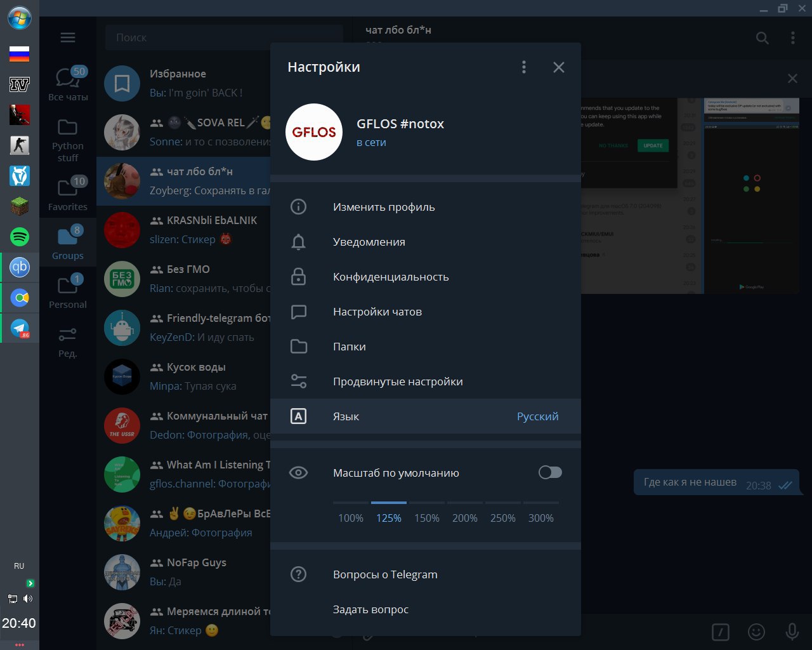Click the lock icon by Конфиденциальность

[298, 277]
